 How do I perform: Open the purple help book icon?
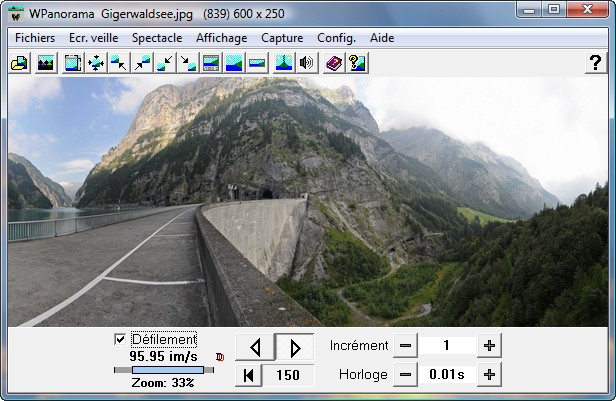tap(334, 63)
